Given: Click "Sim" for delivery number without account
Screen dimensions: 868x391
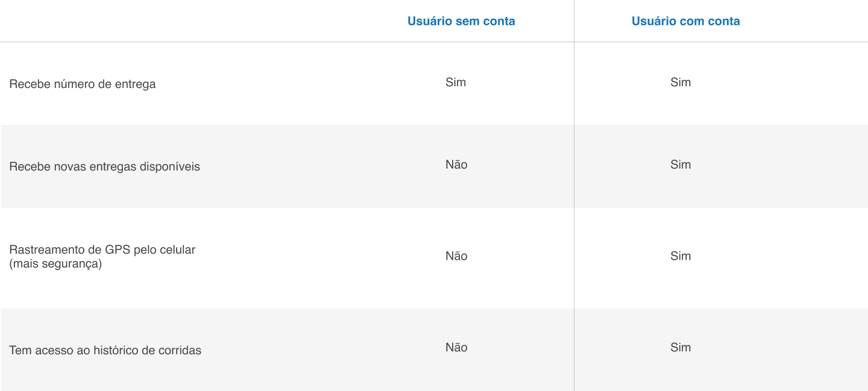Looking at the screenshot, I should (456, 83).
